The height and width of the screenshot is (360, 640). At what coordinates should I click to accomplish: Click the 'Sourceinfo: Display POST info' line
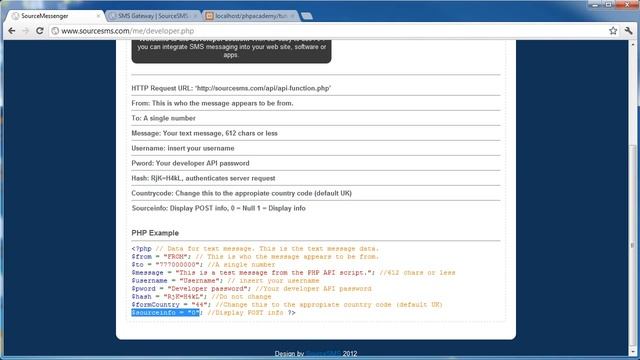(x=218, y=208)
